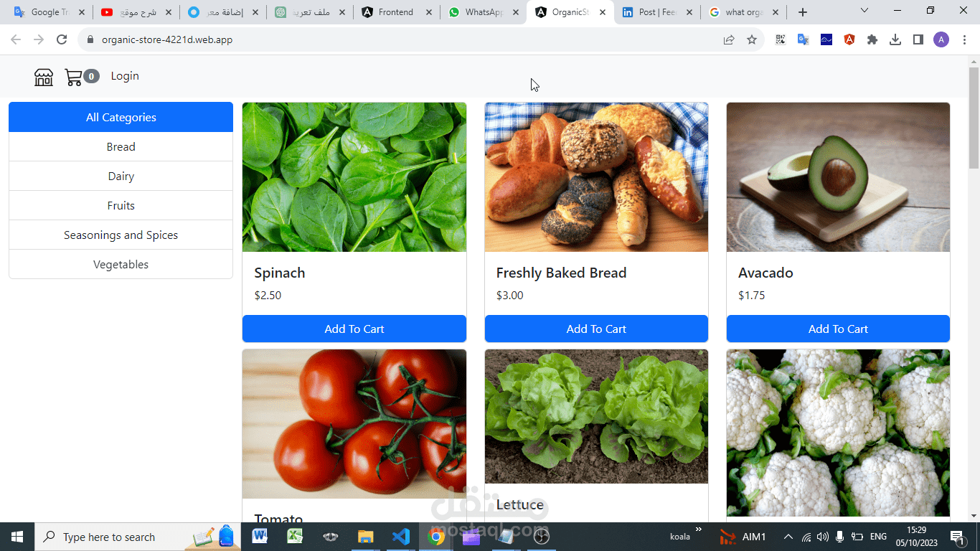The width and height of the screenshot is (980, 551).
Task: Open the Chrome three-dot menu
Action: [964, 39]
